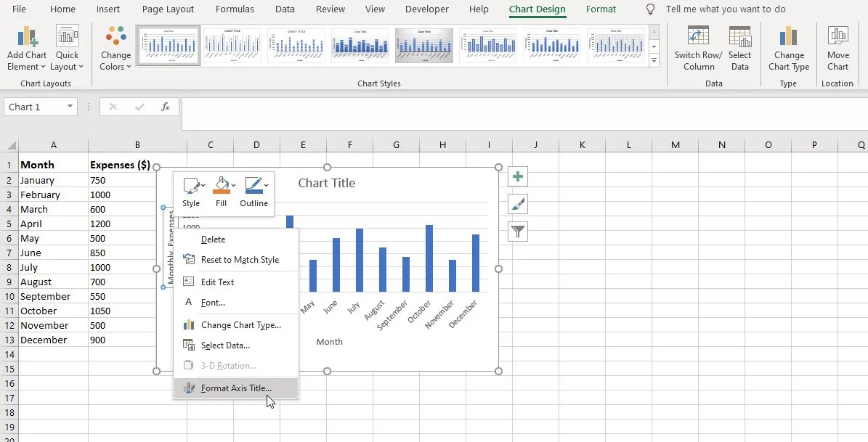The height and width of the screenshot is (442, 868).
Task: Open the Developer tab
Action: click(x=426, y=9)
